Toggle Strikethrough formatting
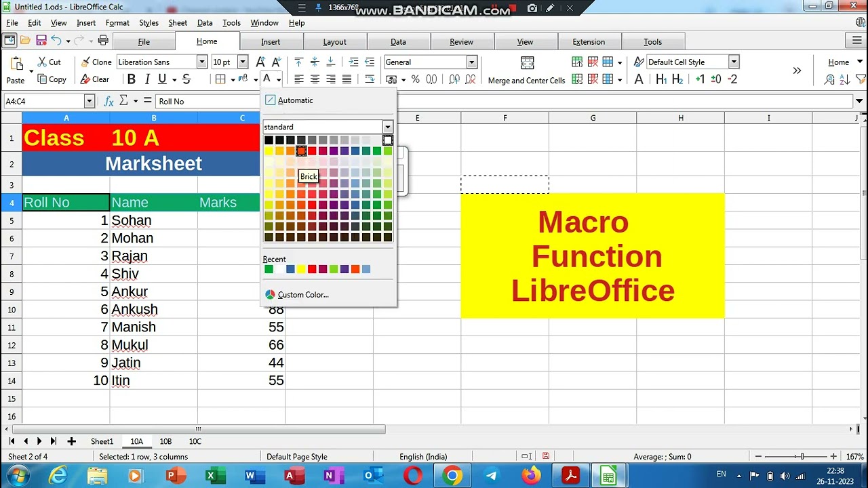 pyautogui.click(x=186, y=79)
